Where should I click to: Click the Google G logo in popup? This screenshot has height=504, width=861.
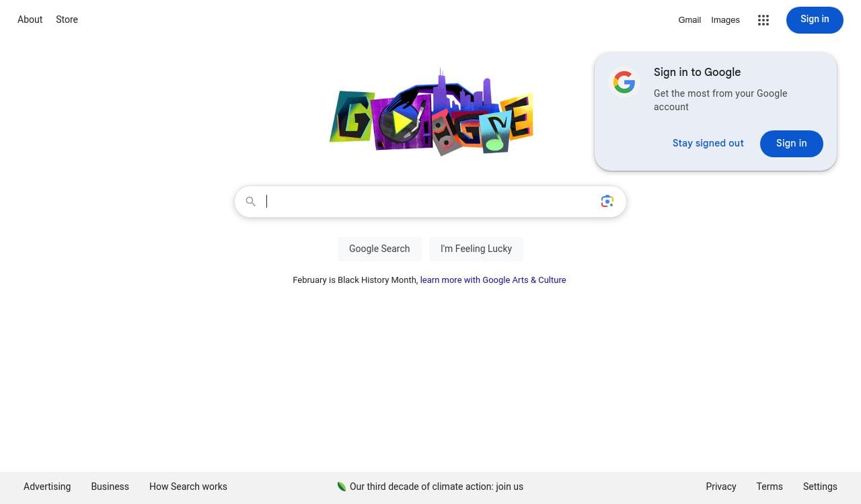(624, 83)
